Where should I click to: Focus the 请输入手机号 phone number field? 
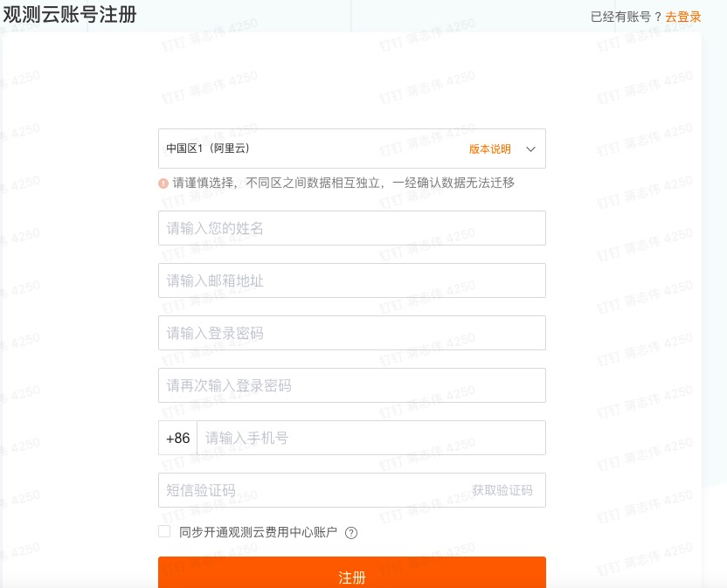coord(370,438)
